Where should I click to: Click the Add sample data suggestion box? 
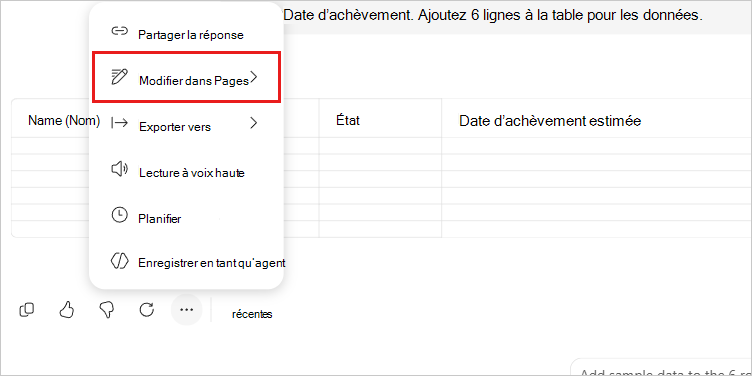tap(661, 367)
